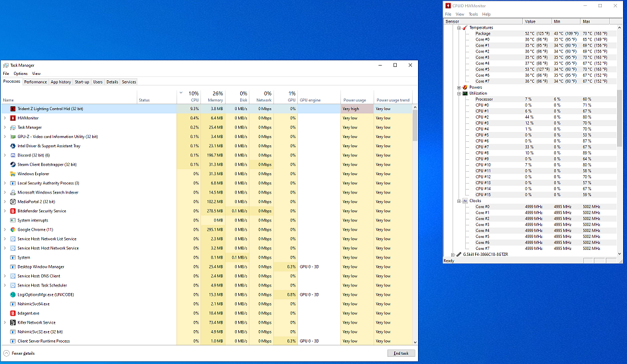Viewport: 627px width, 364px height.
Task: Click the scroll down arrow in Task Manager
Action: [415, 342]
